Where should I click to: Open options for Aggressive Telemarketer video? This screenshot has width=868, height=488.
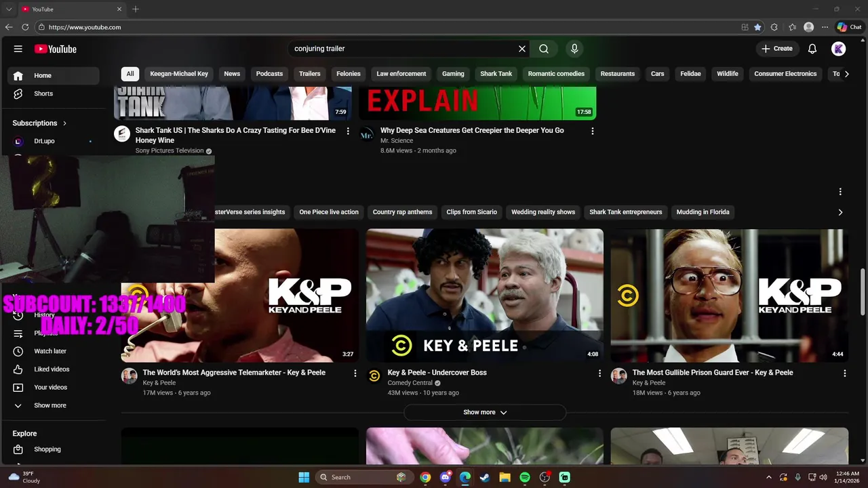coord(355,373)
